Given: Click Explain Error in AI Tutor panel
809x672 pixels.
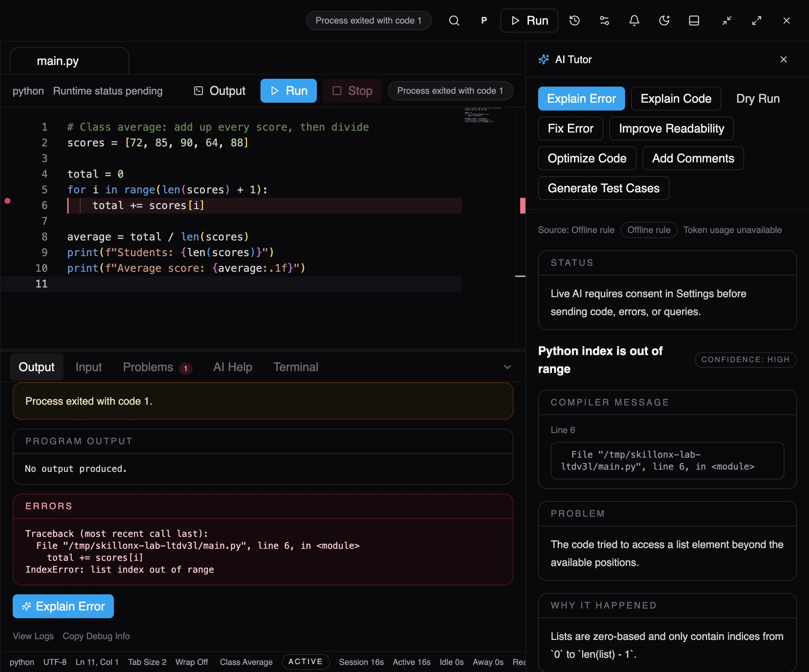Looking at the screenshot, I should coord(581,99).
